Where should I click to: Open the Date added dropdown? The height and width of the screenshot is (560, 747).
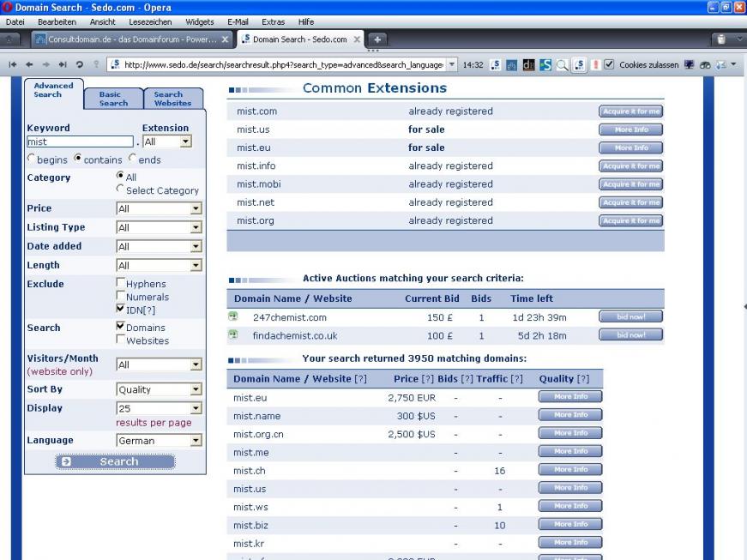[x=160, y=247]
